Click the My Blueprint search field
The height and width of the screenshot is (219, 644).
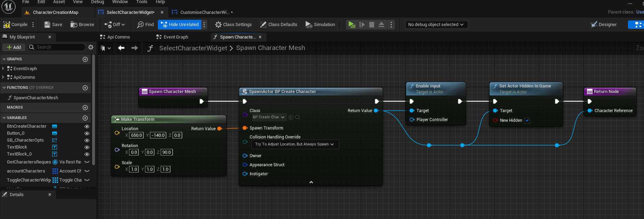click(x=57, y=47)
